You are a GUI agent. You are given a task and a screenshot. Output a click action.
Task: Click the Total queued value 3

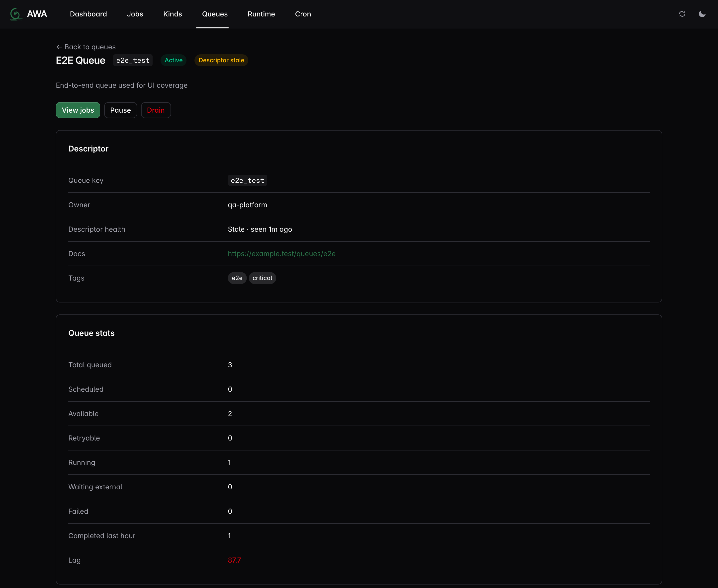point(230,365)
